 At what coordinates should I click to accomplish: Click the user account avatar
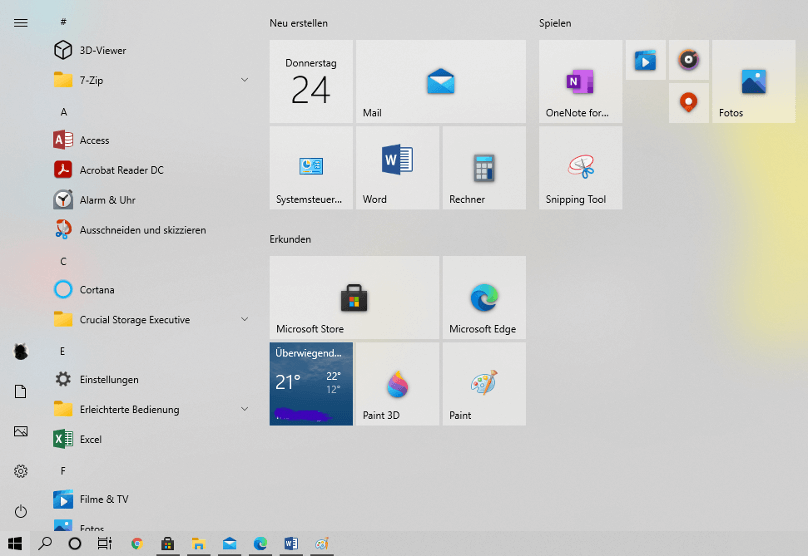[21, 351]
